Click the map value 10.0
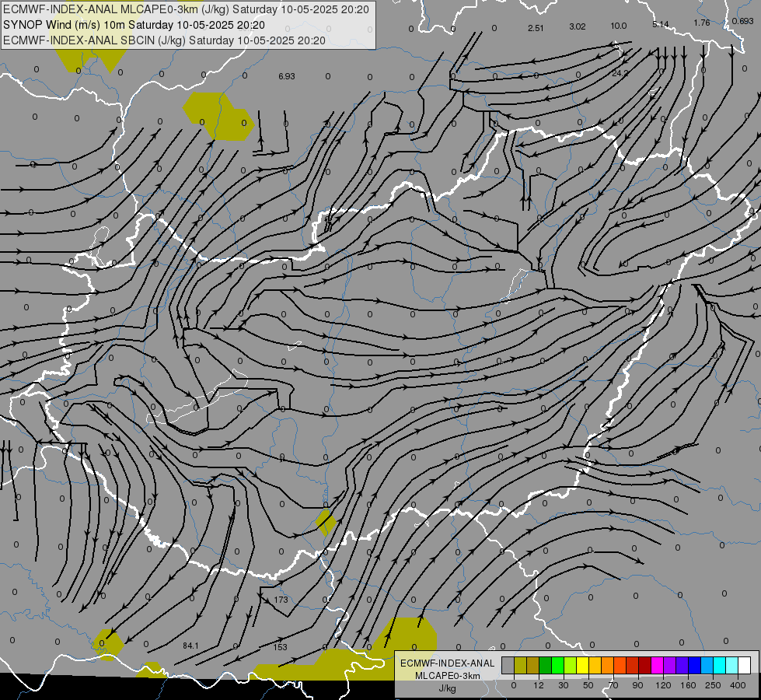This screenshot has height=700, width=761. click(x=619, y=26)
